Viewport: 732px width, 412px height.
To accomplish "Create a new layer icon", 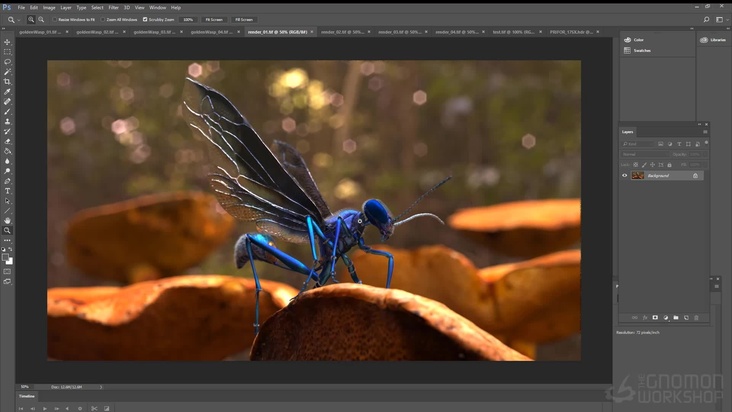I will pos(686,318).
